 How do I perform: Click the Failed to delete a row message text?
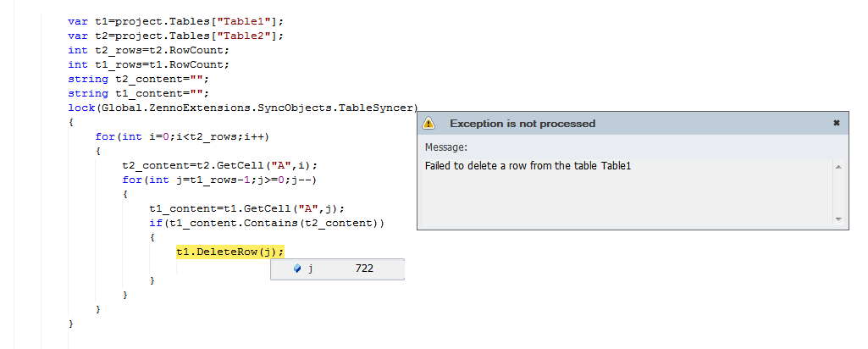[x=528, y=166]
